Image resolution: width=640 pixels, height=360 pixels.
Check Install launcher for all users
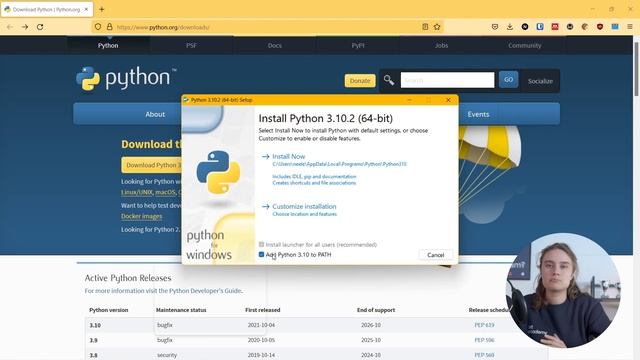pos(261,244)
